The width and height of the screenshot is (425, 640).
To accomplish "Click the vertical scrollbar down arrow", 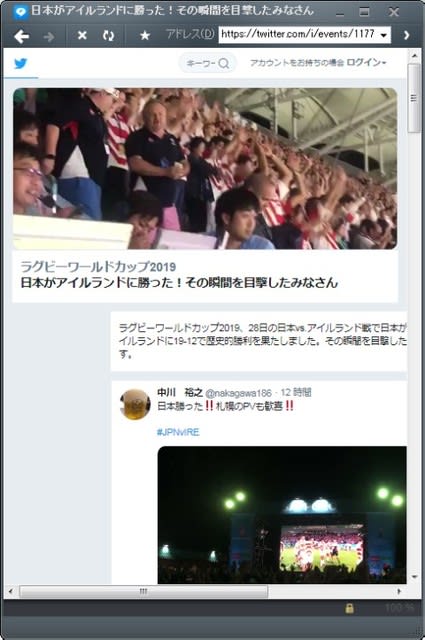I will pos(415,577).
